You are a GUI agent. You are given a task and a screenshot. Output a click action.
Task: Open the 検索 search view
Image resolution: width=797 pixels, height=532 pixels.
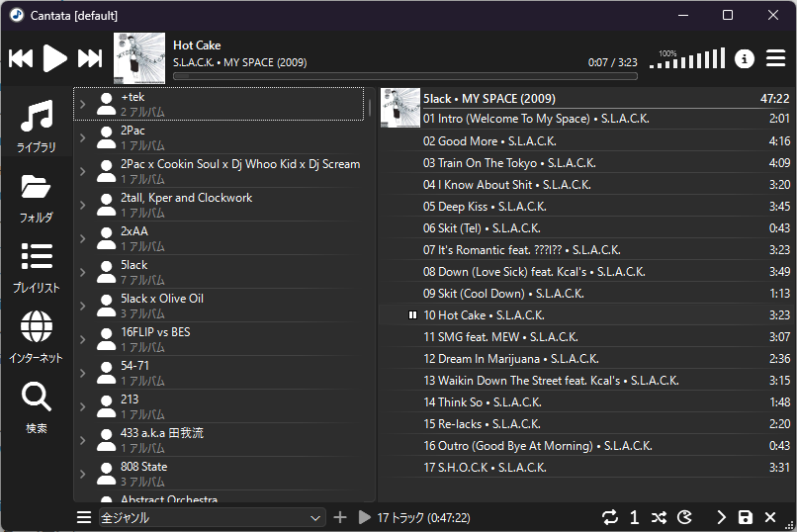coord(36,408)
